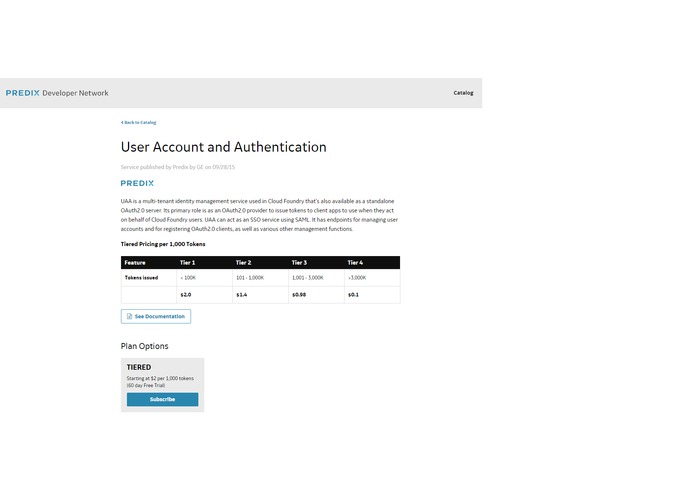The width and height of the screenshot is (695, 494).
Task: Click the Tokens issued row label
Action: click(x=141, y=278)
